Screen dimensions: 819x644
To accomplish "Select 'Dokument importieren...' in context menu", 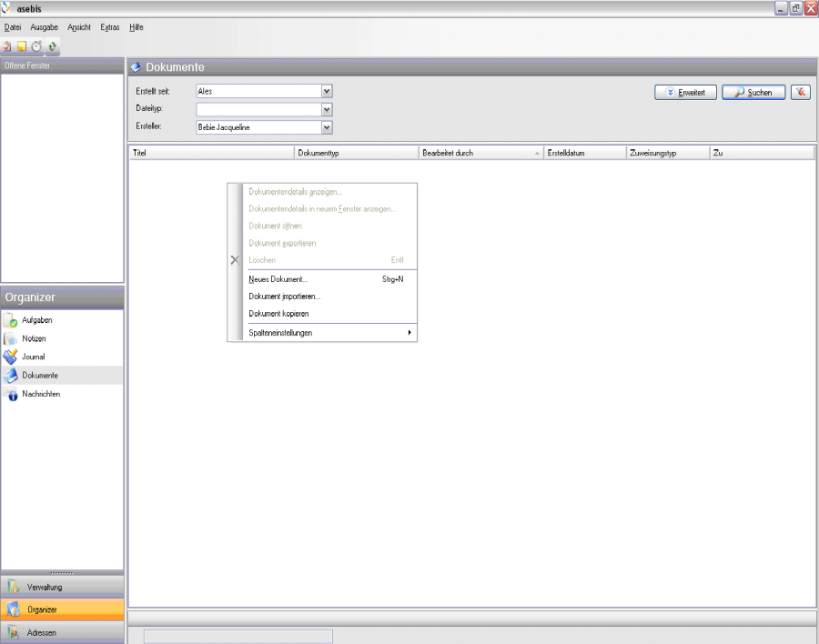I will pos(284,297).
